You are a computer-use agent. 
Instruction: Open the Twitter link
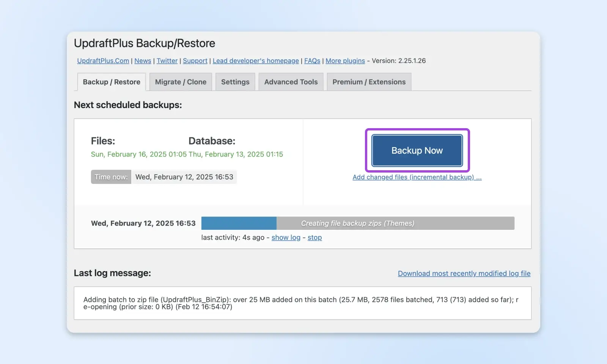pos(167,61)
